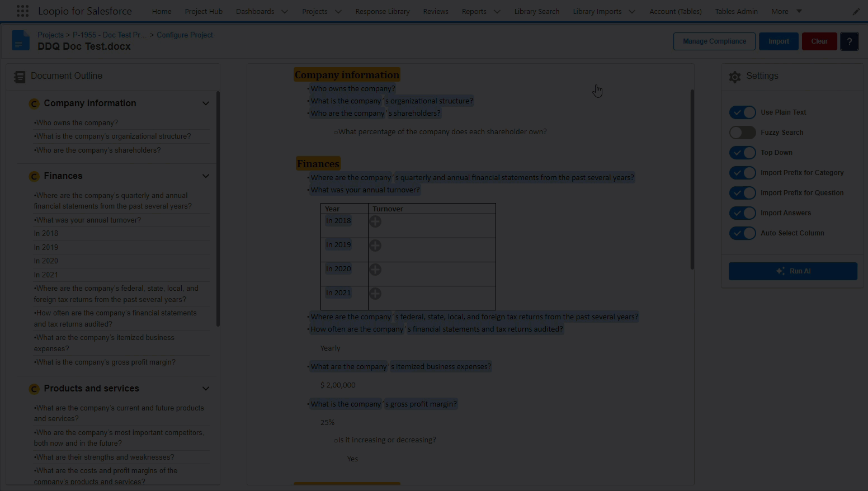Select 'What was your annual turnover?' outline item
This screenshot has height=491, width=868.
87,220
